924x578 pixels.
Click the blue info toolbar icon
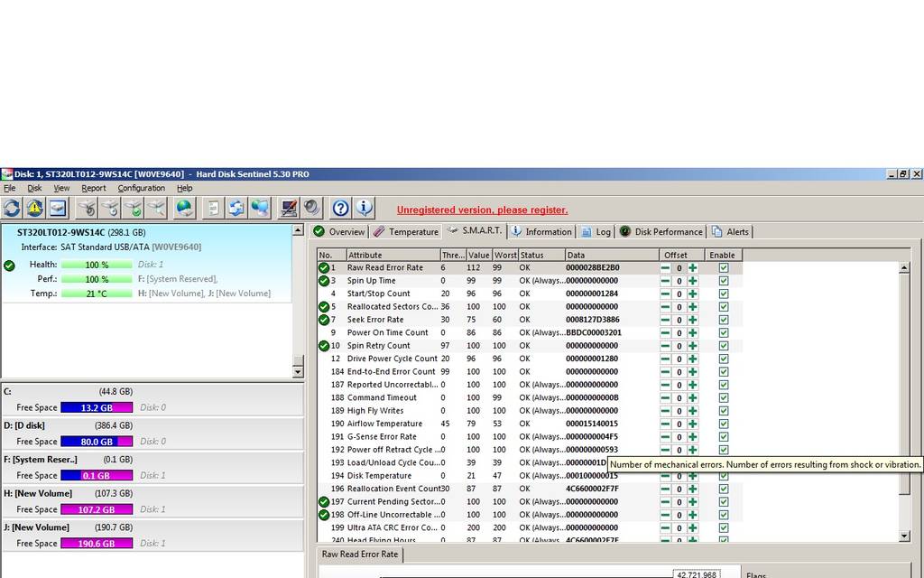point(364,209)
